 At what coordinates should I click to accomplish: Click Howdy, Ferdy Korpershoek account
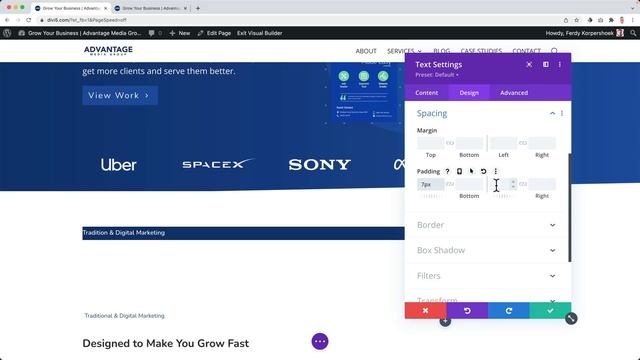coord(584,33)
